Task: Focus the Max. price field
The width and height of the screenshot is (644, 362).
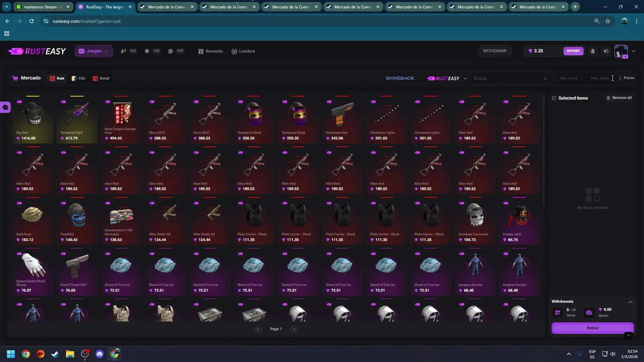Action: 600,78
